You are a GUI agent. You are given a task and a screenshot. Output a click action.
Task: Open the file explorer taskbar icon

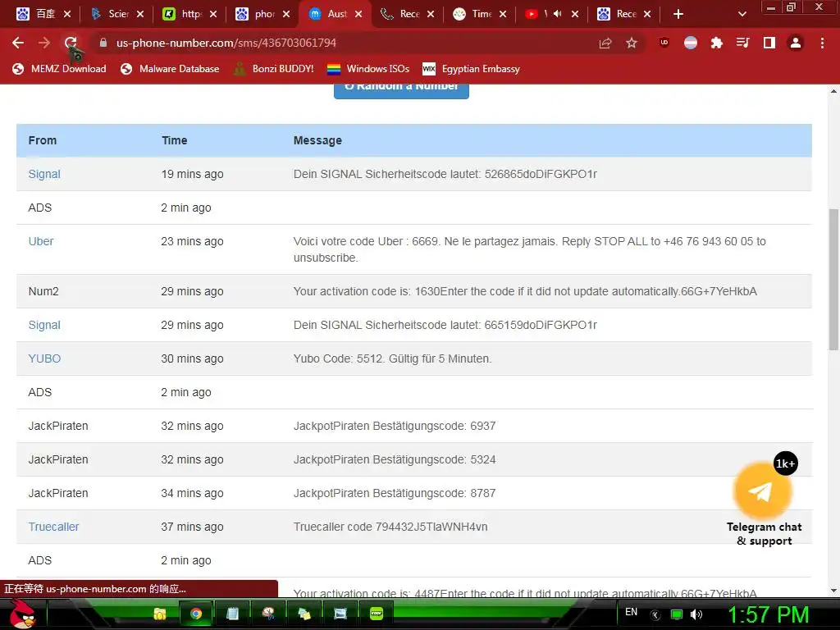pyautogui.click(x=160, y=614)
